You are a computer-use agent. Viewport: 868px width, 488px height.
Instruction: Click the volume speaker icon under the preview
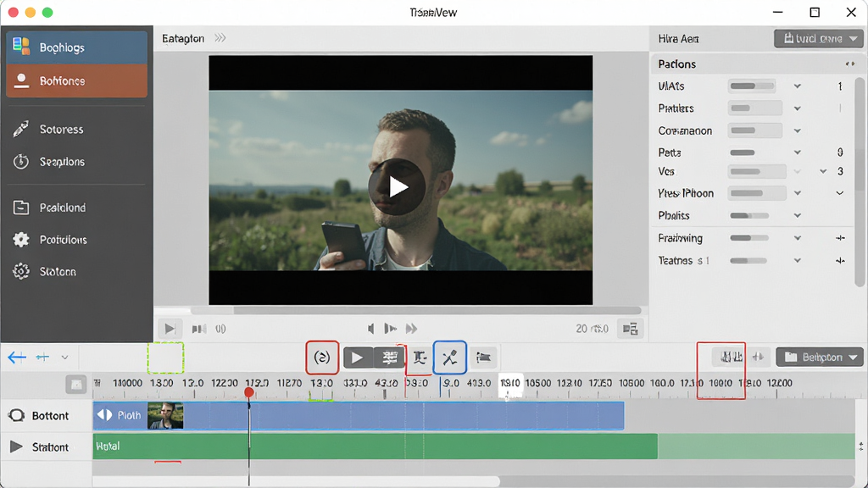371,329
